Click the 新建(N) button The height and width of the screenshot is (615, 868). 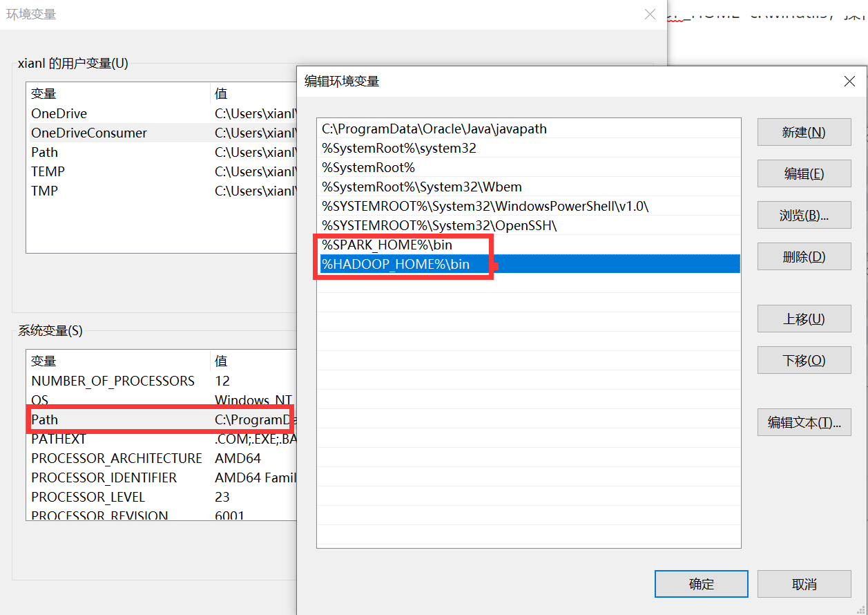click(804, 132)
